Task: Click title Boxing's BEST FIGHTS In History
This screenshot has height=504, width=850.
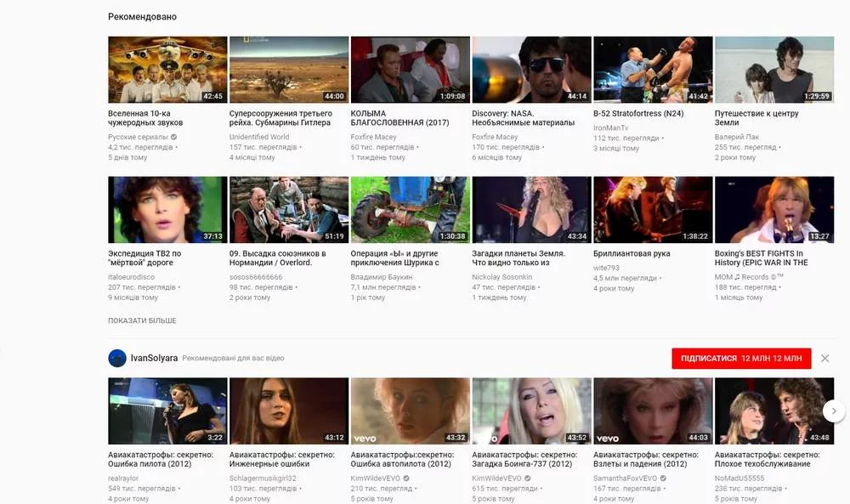Action: pos(761,258)
